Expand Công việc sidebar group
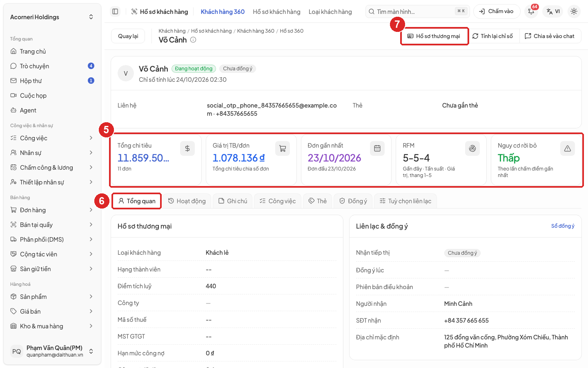This screenshot has height=368, width=588. click(52, 138)
